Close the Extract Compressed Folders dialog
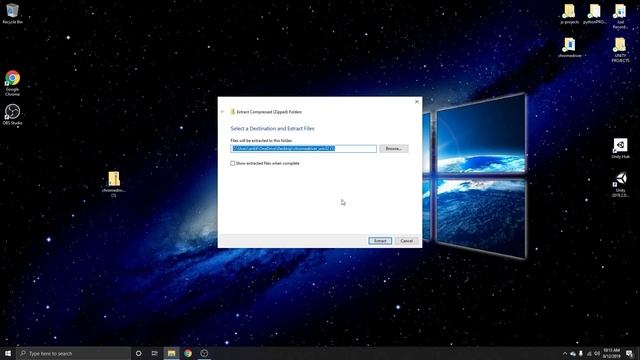This screenshot has width=640, height=360. tap(417, 102)
